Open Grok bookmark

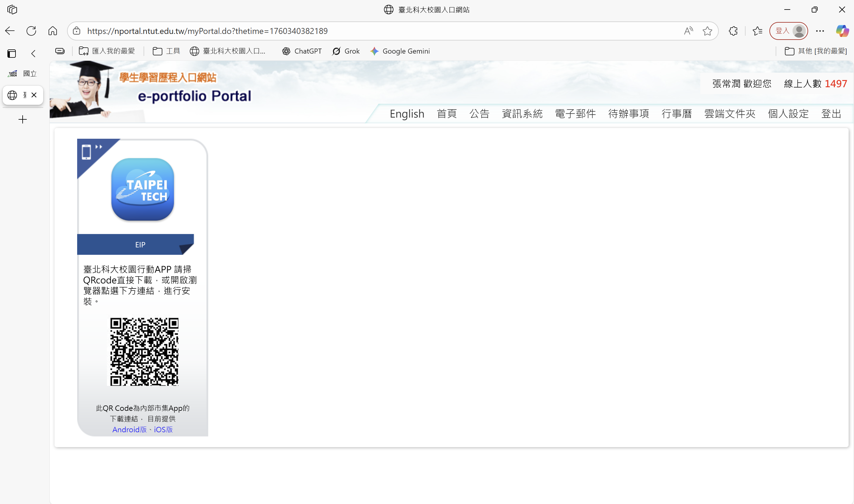tap(346, 51)
